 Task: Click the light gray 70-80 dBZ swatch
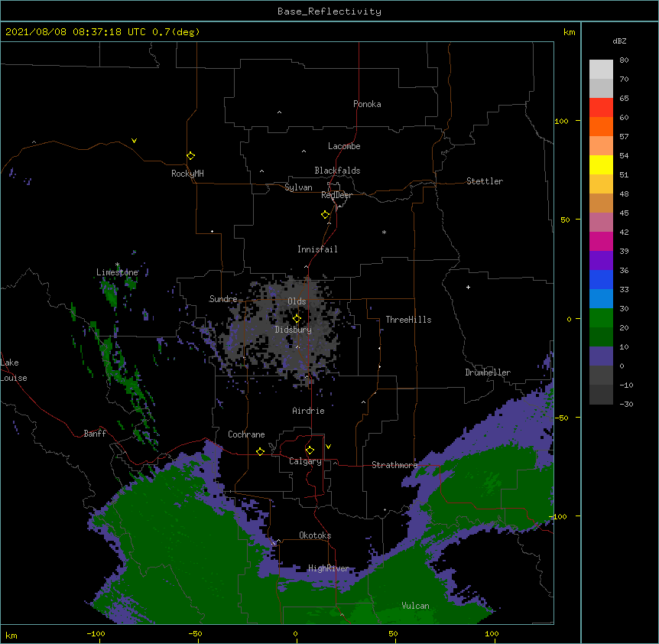[601, 70]
